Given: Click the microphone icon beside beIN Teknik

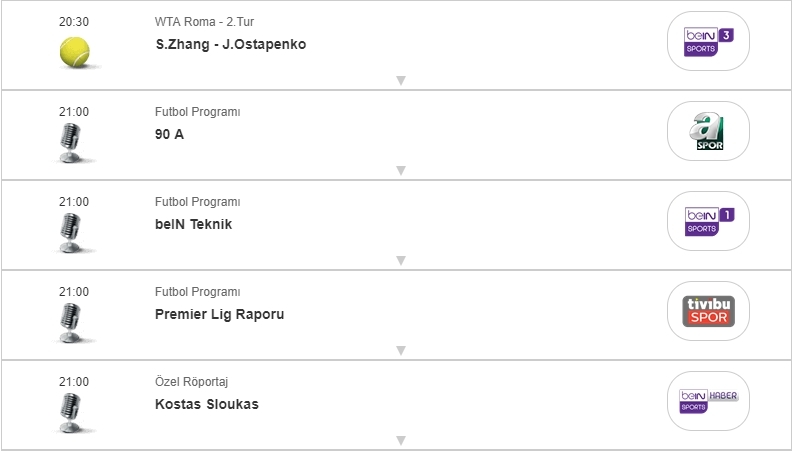Looking at the screenshot, I should coord(71,233).
